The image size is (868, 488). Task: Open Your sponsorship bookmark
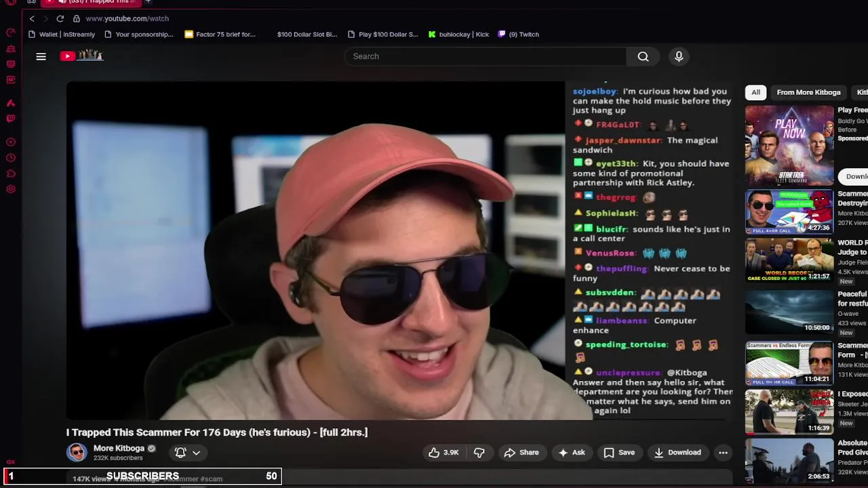coord(139,34)
